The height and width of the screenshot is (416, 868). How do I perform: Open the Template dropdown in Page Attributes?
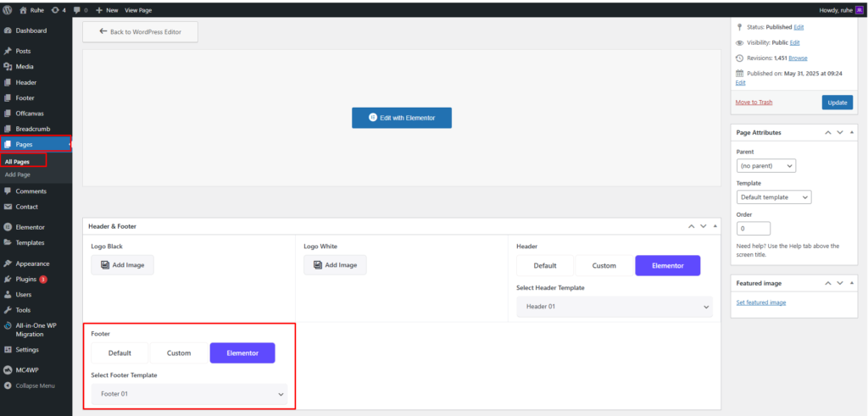(x=774, y=197)
